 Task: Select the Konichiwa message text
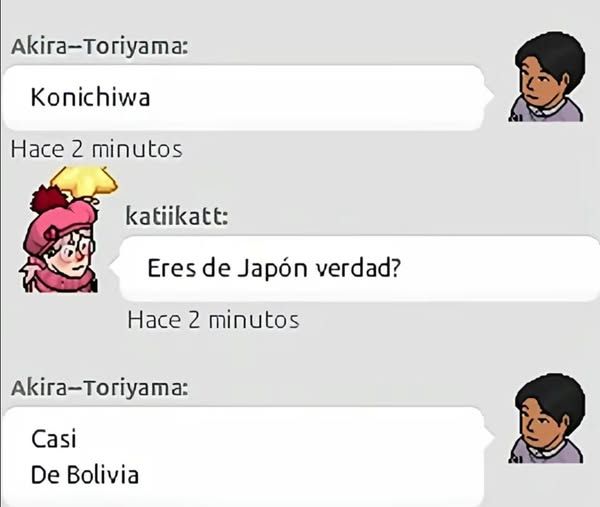[x=90, y=97]
